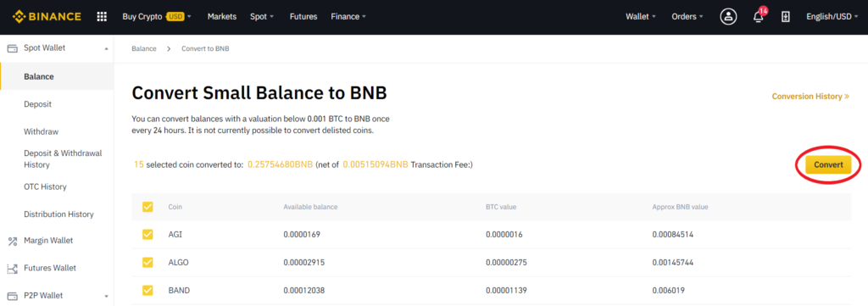868x306 pixels.
Task: Click the ALGO coin name
Action: [178, 262]
